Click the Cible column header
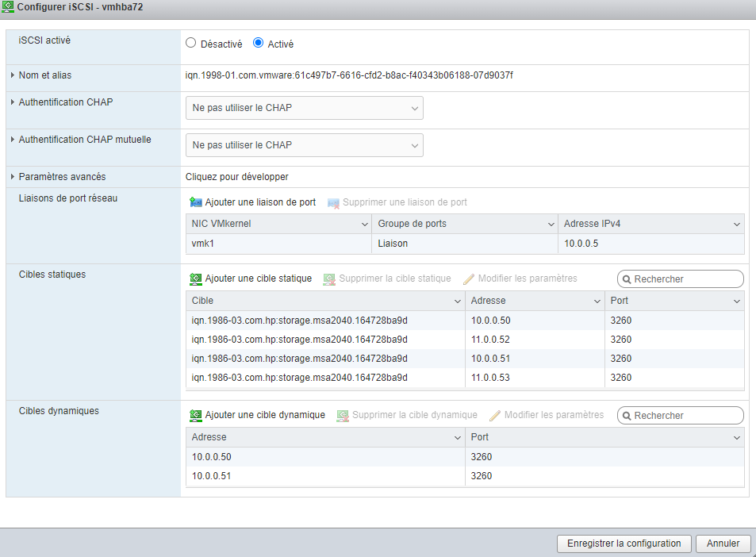Viewport: 756px width, 557px height. (x=325, y=301)
